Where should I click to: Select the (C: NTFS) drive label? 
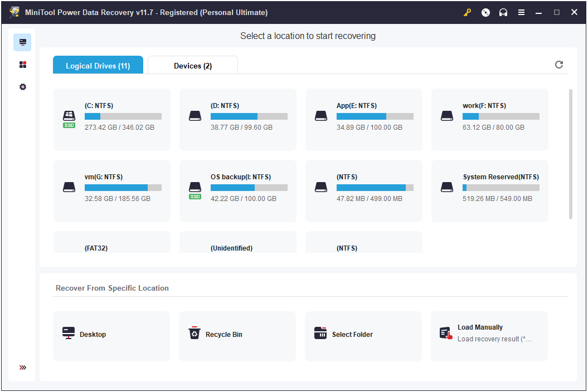tap(99, 106)
